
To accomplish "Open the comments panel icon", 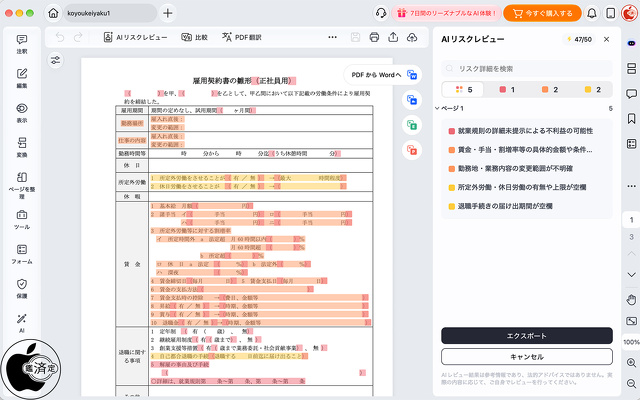I will point(631,94).
